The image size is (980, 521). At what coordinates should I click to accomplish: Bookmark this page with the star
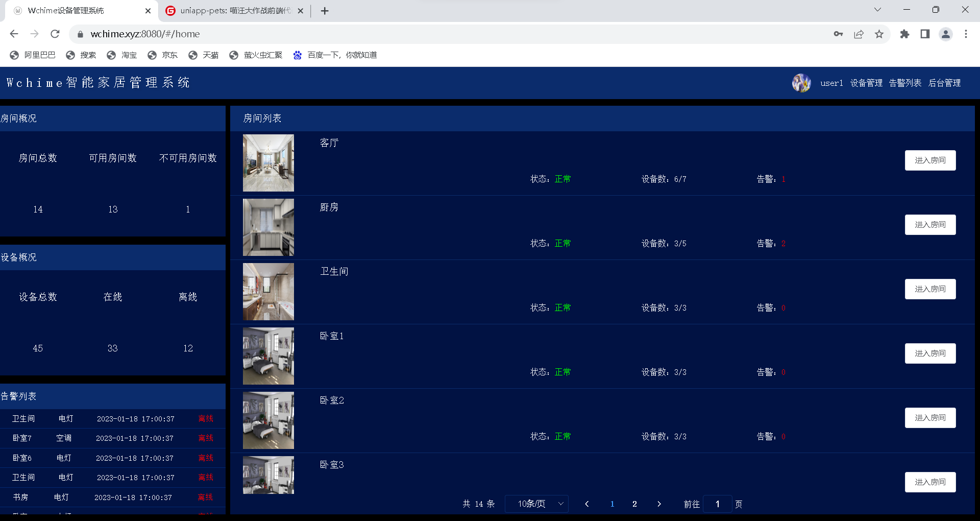click(x=879, y=34)
